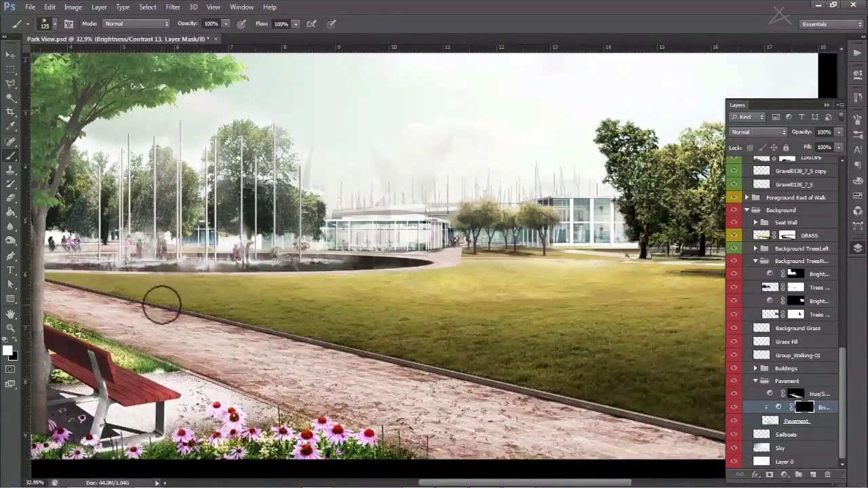The height and width of the screenshot is (488, 868).
Task: Click the Layers panel vertical scrollbar
Action: [842, 403]
